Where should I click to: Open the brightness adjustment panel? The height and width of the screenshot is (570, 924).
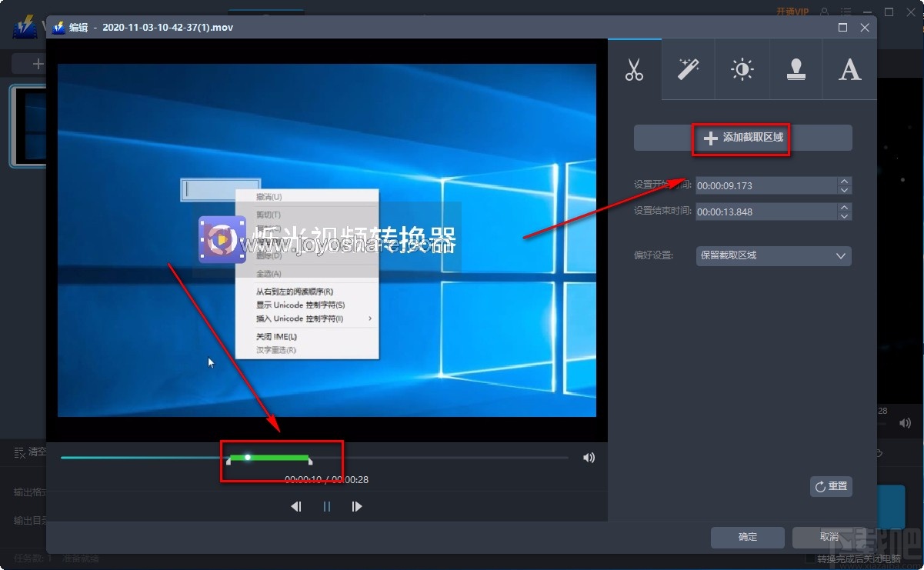[x=742, y=69]
